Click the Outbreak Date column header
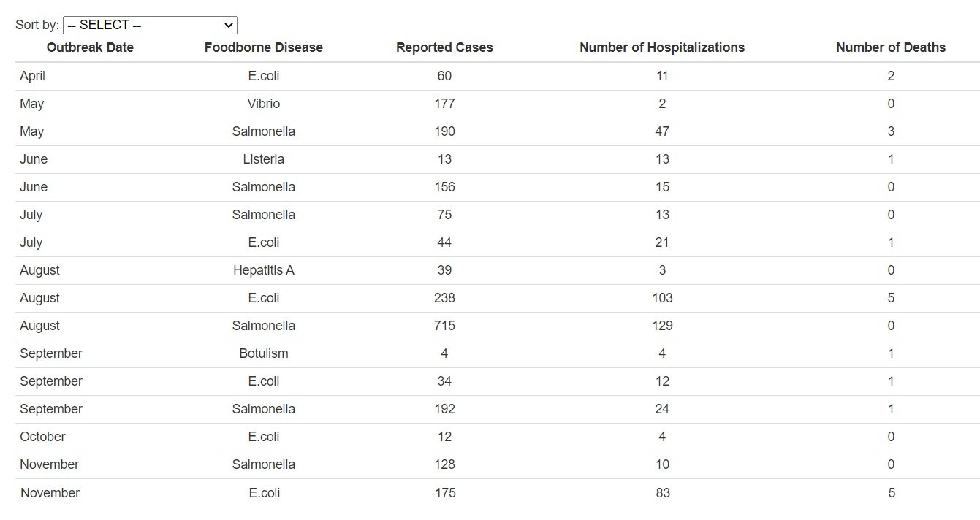This screenshot has width=980, height=520. tap(90, 47)
